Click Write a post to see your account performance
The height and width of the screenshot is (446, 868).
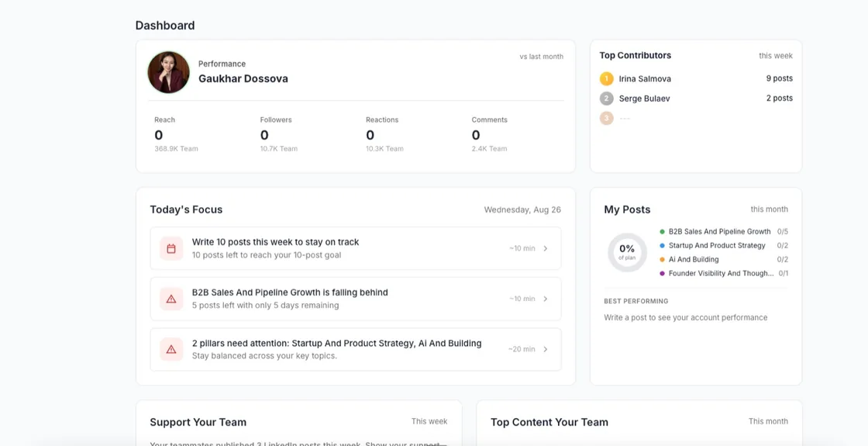point(685,317)
